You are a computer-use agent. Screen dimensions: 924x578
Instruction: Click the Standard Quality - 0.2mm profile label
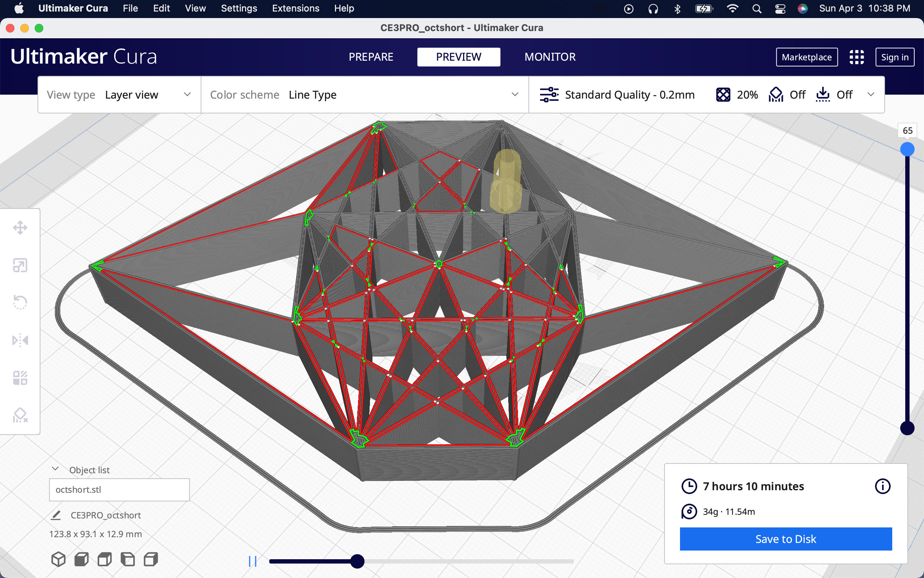(x=629, y=94)
